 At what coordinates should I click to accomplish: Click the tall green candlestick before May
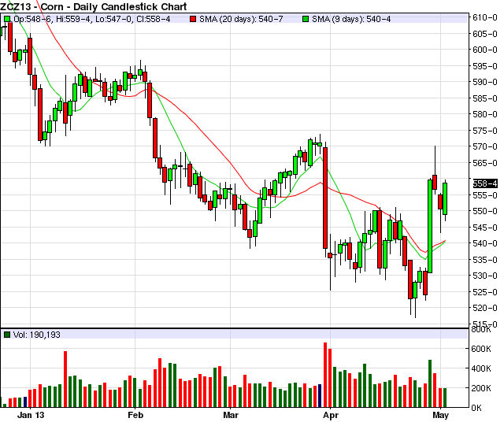430,226
